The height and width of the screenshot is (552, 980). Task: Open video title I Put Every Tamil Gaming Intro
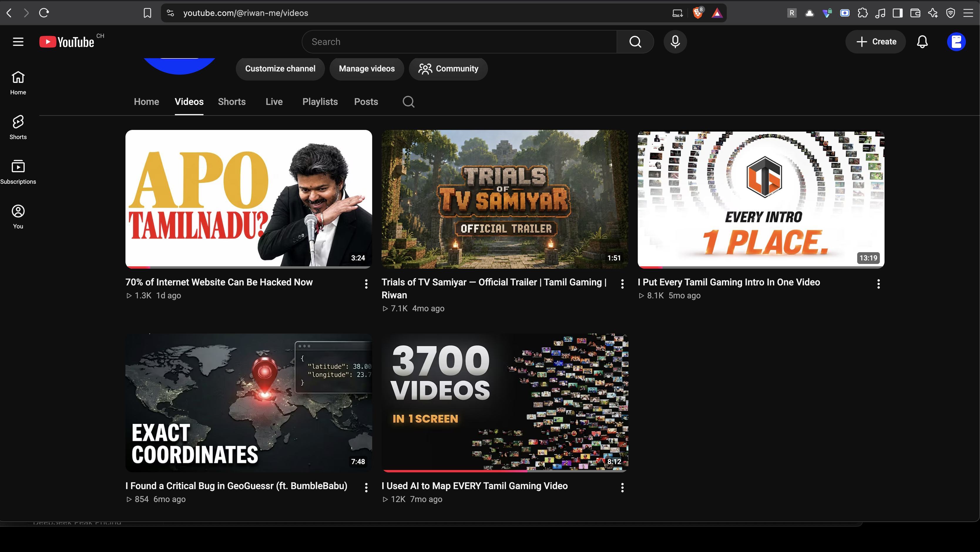(x=729, y=282)
